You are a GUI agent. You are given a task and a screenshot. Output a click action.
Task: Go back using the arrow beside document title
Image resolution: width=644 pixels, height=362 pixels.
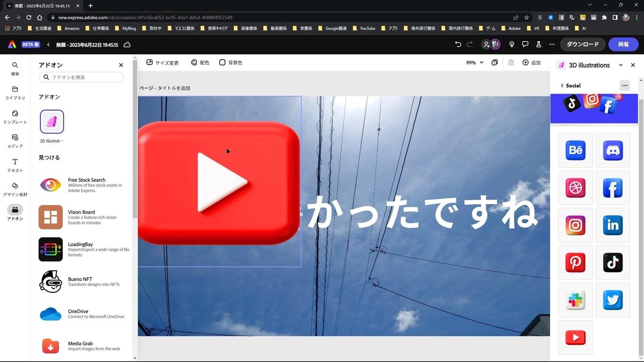pyautogui.click(x=48, y=45)
